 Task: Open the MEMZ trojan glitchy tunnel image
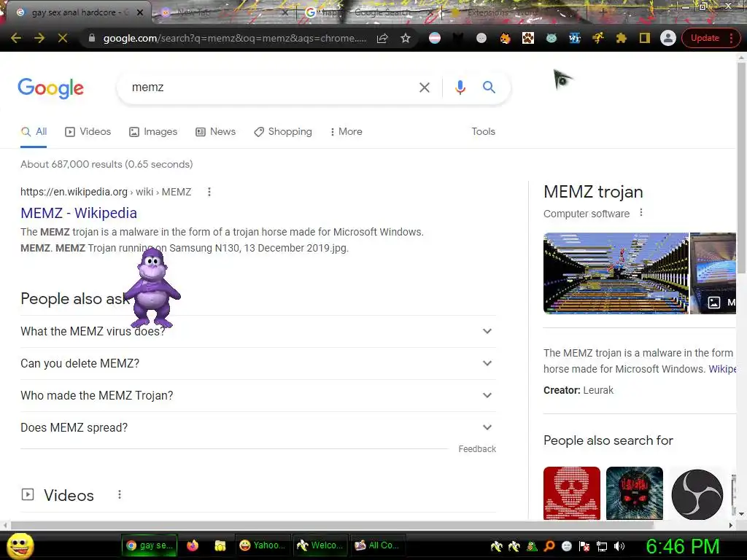pyautogui.click(x=616, y=273)
